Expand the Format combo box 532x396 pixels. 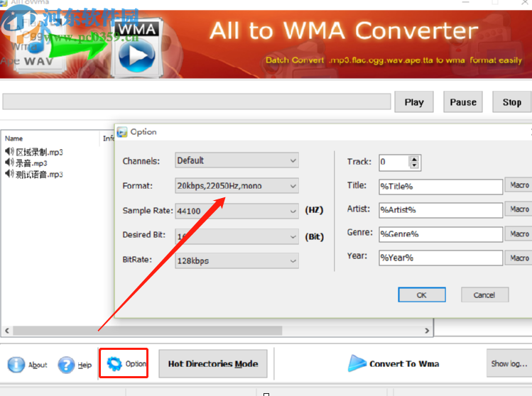[x=237, y=186]
